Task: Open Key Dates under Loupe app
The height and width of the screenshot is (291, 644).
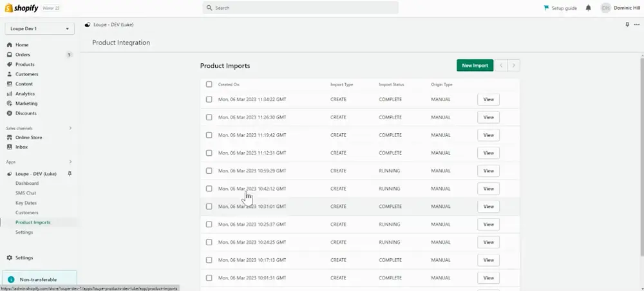Action: [x=26, y=203]
